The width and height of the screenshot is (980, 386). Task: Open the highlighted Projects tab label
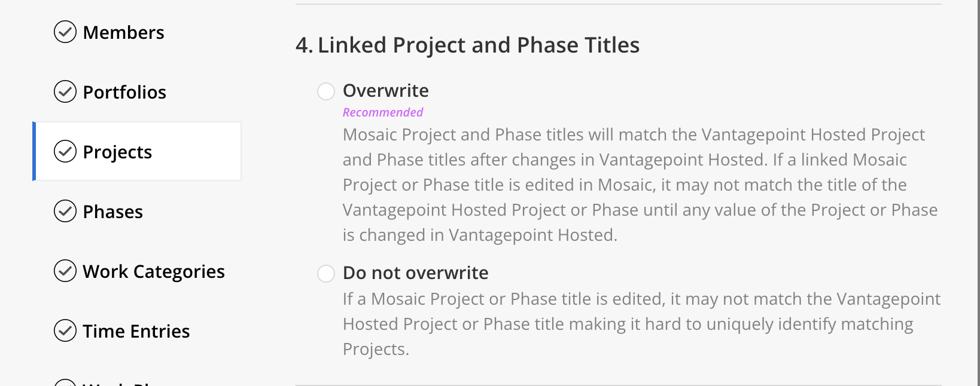pyautogui.click(x=117, y=152)
